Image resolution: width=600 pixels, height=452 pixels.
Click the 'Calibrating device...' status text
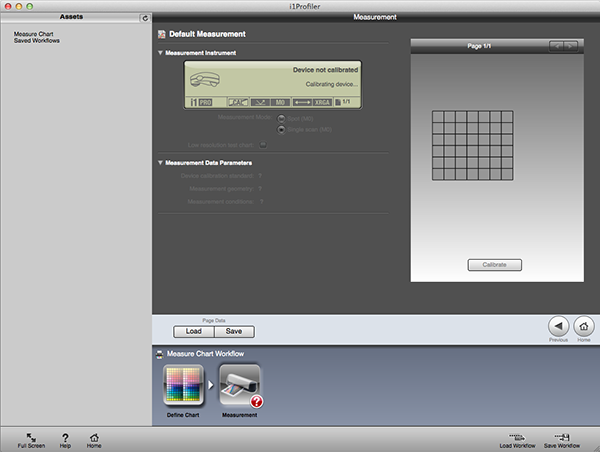point(332,84)
